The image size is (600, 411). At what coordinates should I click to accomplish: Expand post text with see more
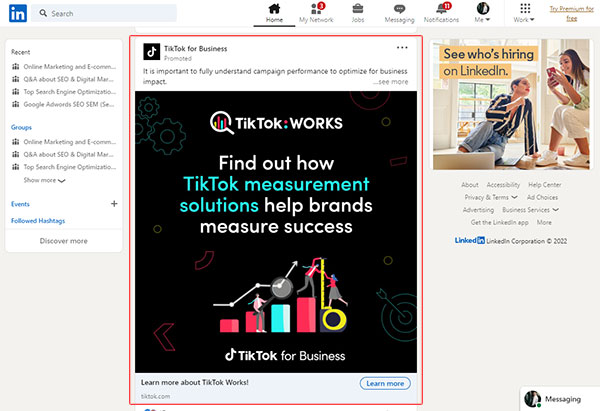[391, 82]
